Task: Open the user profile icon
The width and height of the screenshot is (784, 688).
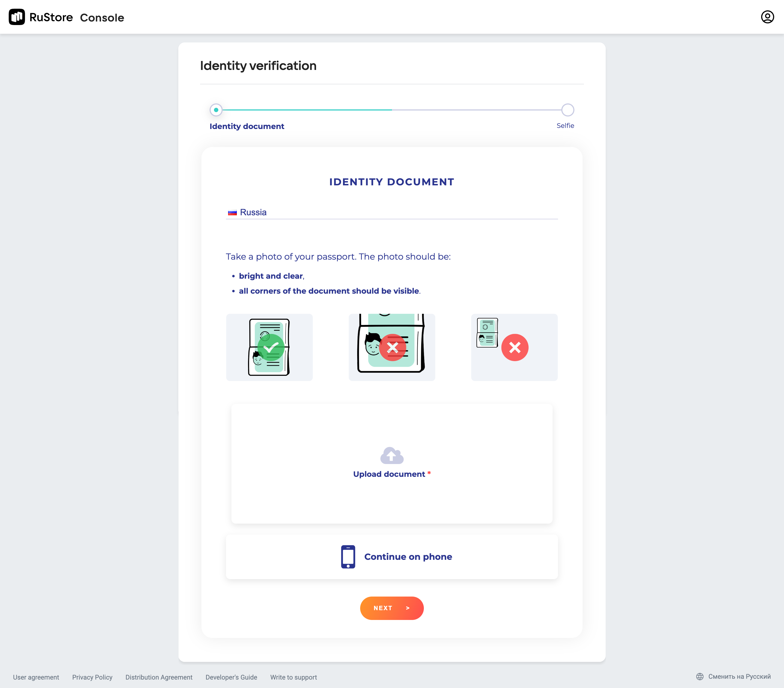Action: pos(767,17)
